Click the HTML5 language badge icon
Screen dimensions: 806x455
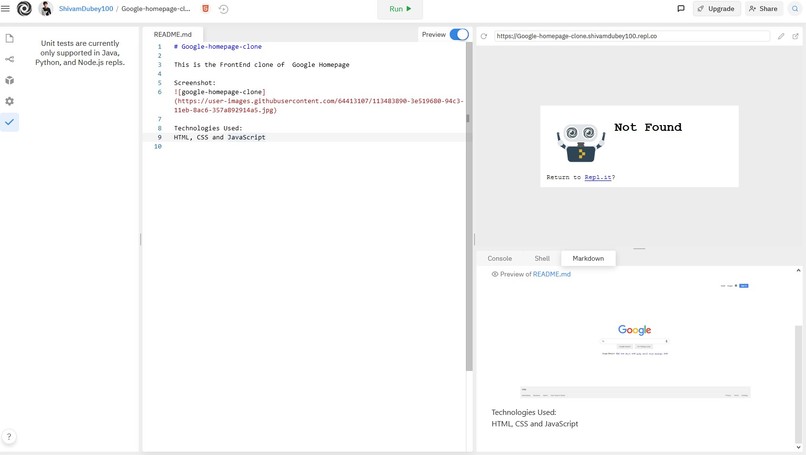coord(206,9)
